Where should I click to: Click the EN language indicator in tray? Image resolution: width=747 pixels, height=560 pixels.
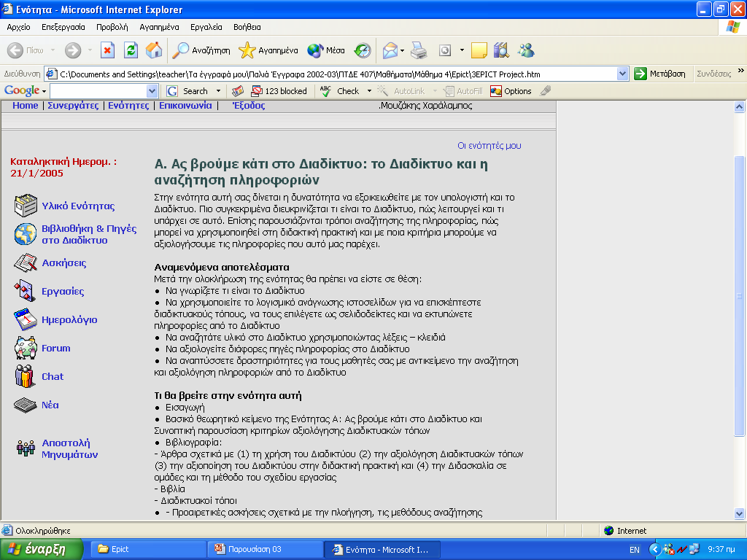click(635, 550)
